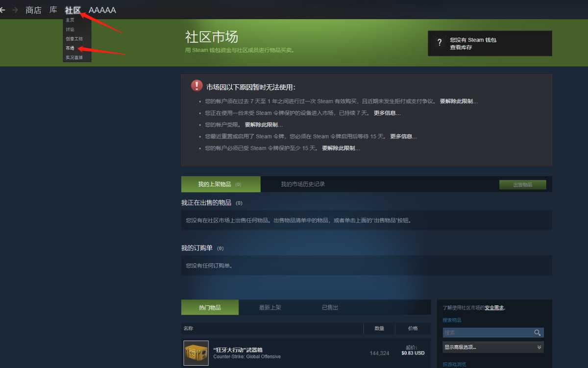Click 我正在出售的物品 heading
This screenshot has height=368, width=588.
(x=206, y=202)
